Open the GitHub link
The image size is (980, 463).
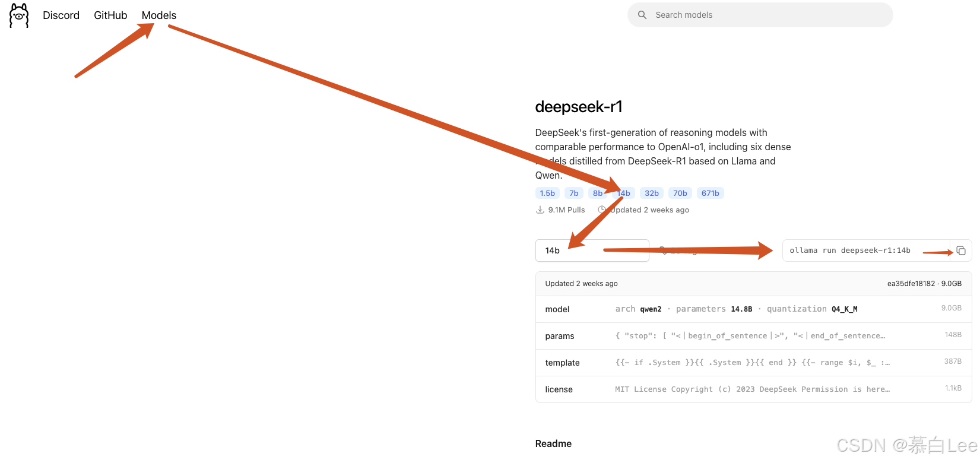[110, 15]
